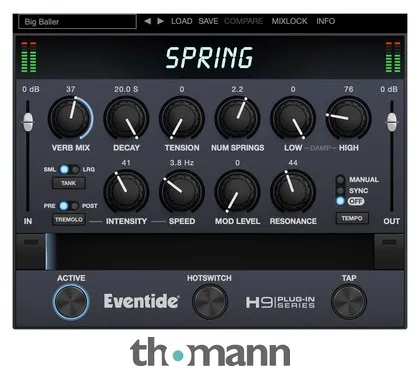Image resolution: width=420 pixels, height=376 pixels.
Task: Click the RESONANCE value 44
Action: (293, 163)
